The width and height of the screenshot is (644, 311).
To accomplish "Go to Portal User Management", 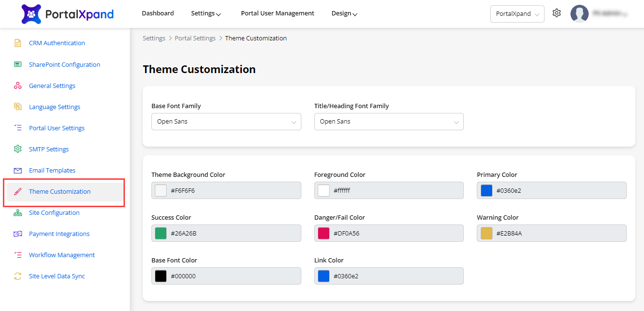I will 277,13.
